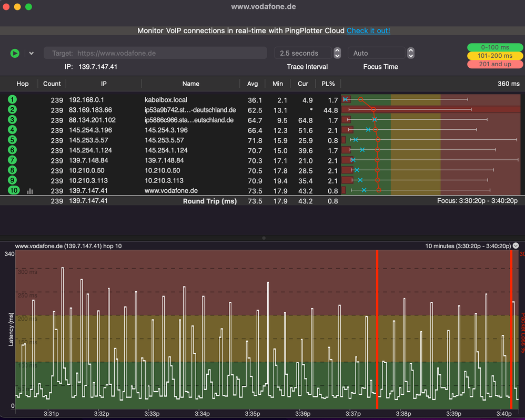Image resolution: width=525 pixels, height=420 pixels.
Task: Follow the 'Check it out!' link
Action: (368, 31)
